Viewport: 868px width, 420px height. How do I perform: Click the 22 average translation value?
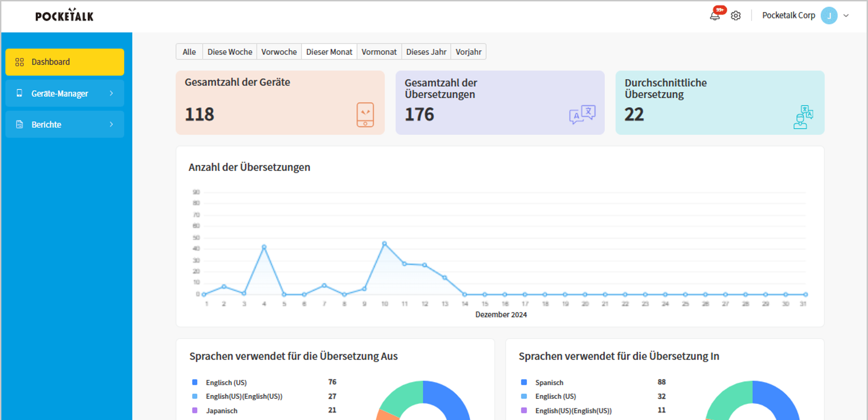[634, 114]
